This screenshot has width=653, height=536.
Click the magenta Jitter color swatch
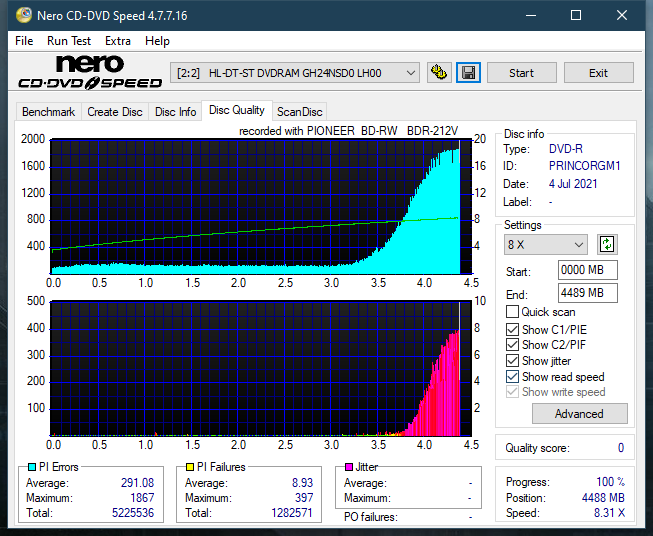point(349,467)
